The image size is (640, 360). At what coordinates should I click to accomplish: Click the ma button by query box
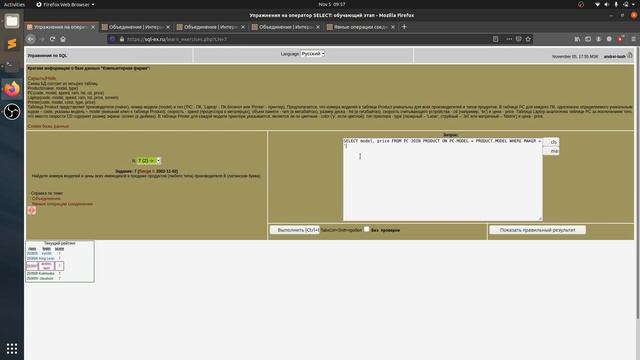point(551,151)
